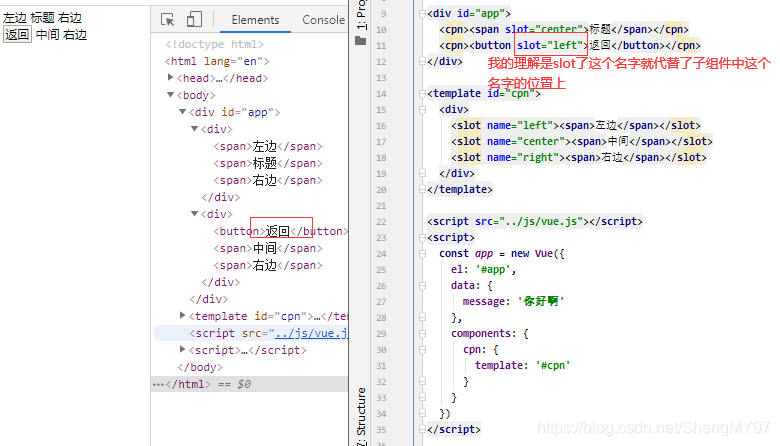The image size is (780, 446).
Task: Click name="left" slot on line 16
Action: (520, 125)
